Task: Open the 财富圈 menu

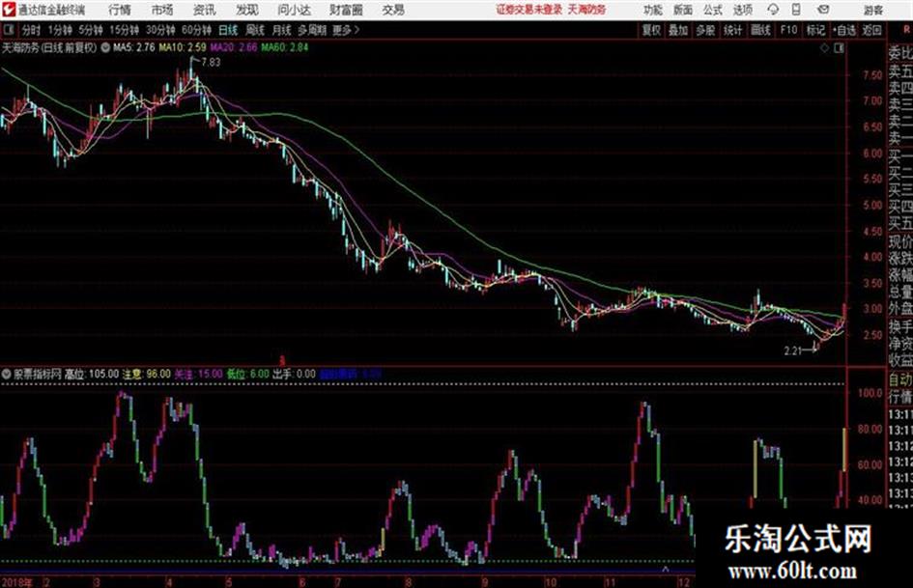Action: coord(346,10)
